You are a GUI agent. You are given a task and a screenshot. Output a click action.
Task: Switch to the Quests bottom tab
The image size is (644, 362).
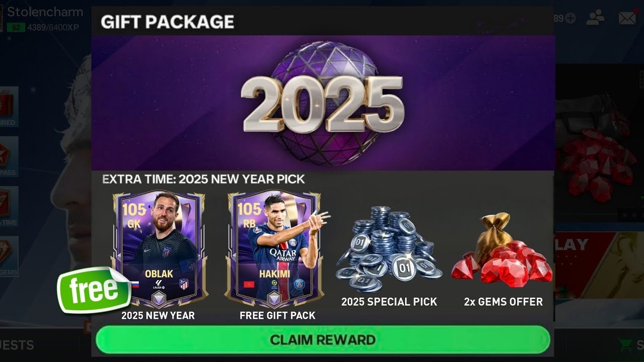(x=17, y=345)
